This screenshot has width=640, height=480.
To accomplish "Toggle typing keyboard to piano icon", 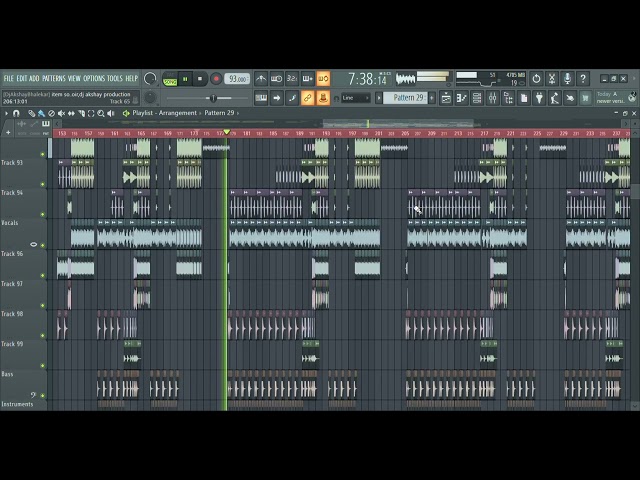I will (x=261, y=98).
